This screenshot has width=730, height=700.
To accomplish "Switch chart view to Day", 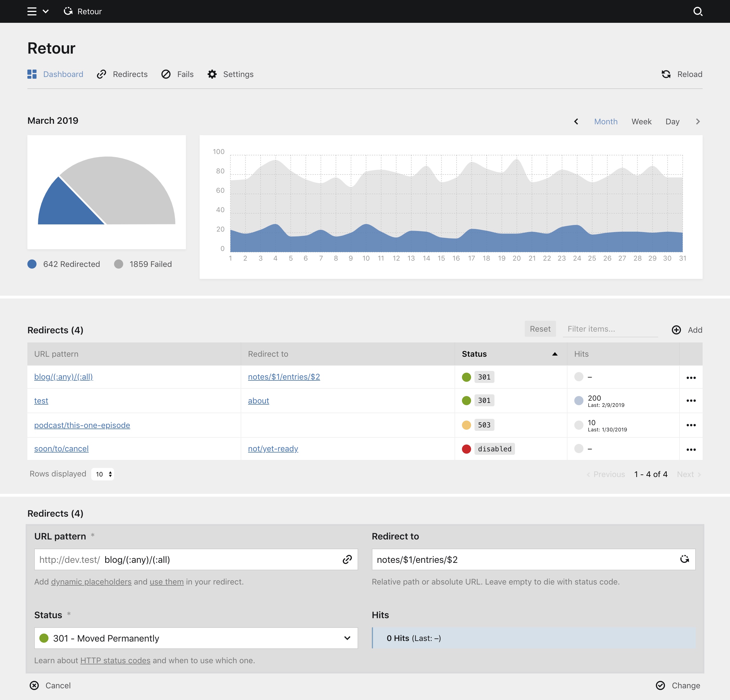I will pyautogui.click(x=672, y=122).
